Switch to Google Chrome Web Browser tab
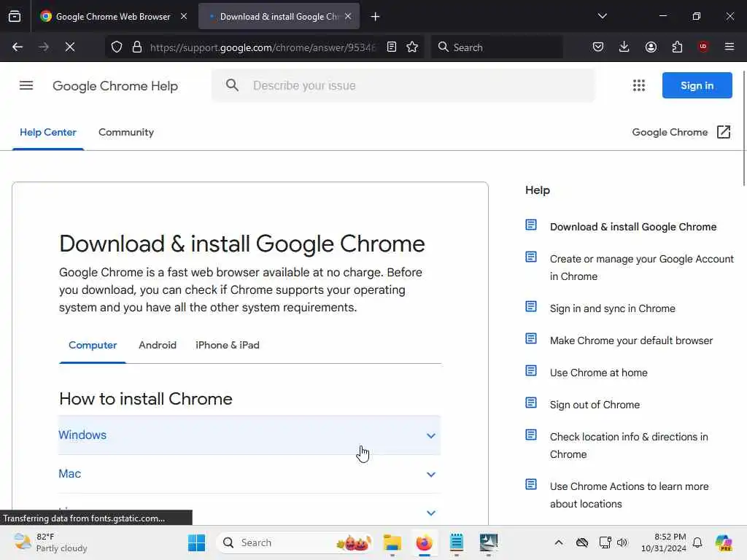The height and width of the screenshot is (560, 747). coord(114,16)
